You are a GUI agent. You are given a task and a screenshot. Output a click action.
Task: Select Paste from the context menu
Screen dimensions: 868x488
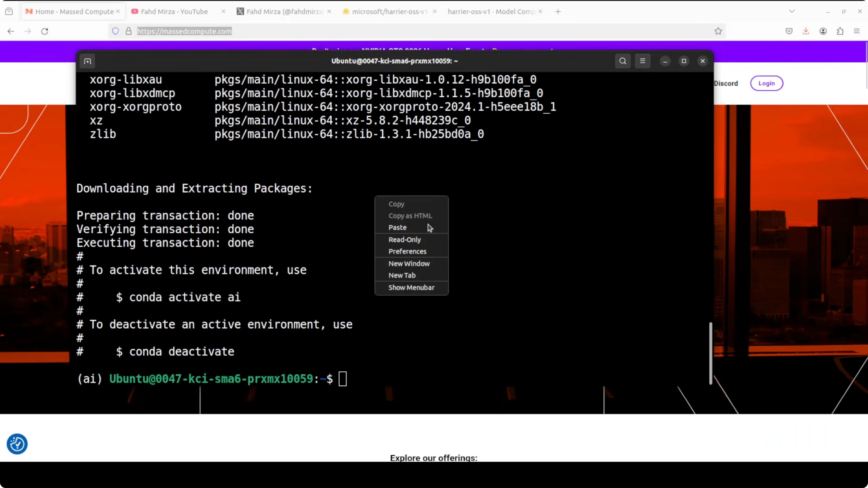[x=397, y=227]
